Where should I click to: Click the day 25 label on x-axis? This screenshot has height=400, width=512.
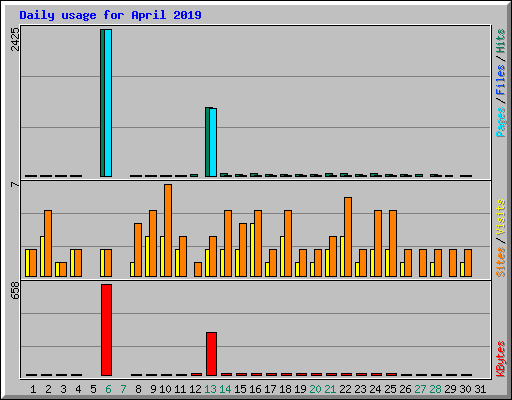[x=390, y=389]
